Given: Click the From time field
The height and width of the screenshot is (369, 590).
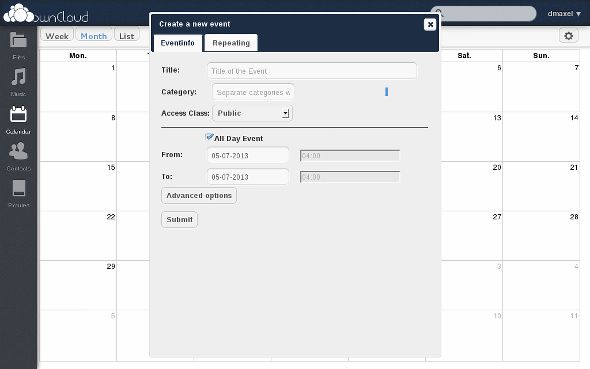Looking at the screenshot, I should (x=350, y=155).
